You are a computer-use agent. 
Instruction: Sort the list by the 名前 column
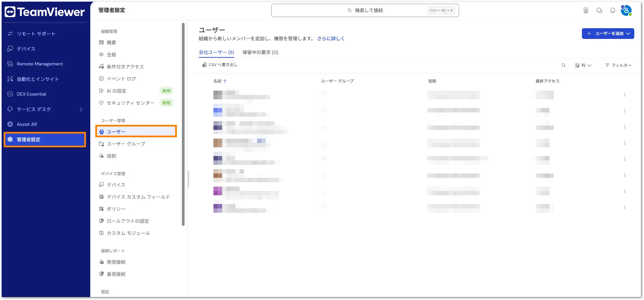(220, 81)
